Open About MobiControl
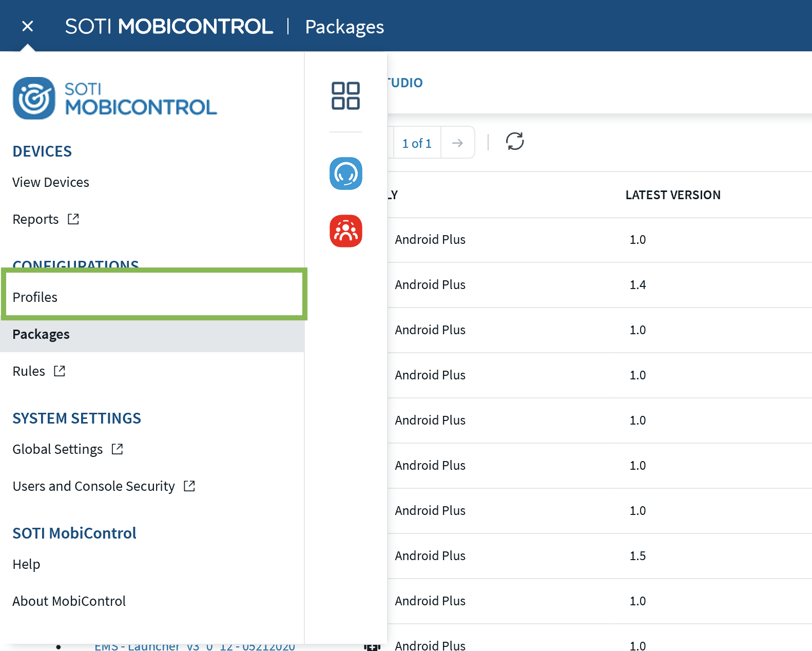The image size is (812, 651). (69, 601)
